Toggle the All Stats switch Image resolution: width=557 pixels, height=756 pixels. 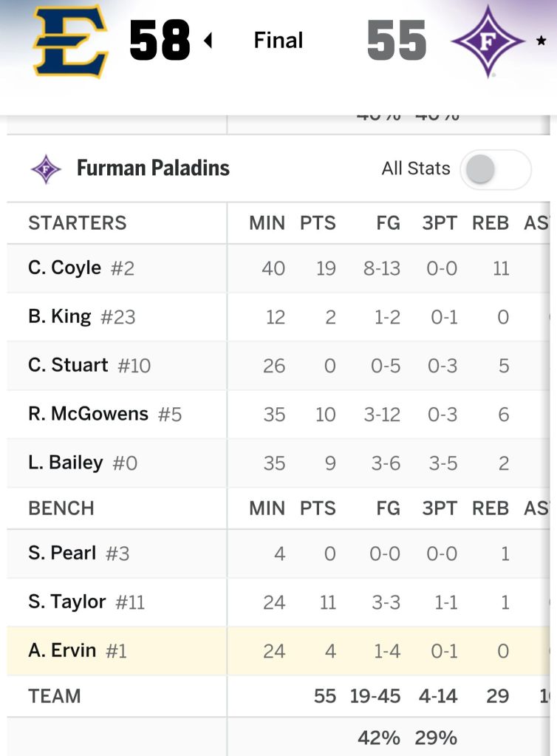coord(495,169)
